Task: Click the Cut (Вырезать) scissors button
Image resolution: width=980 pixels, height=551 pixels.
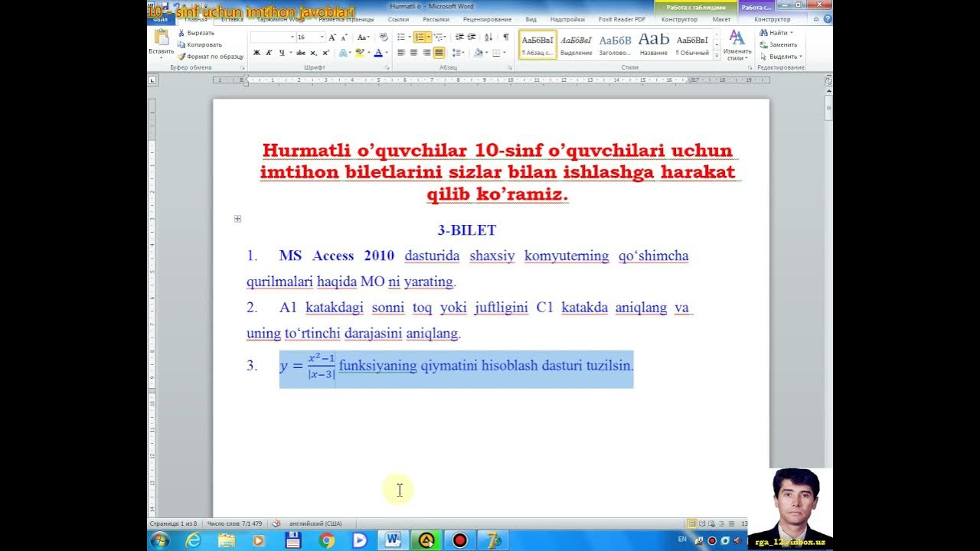Action: [196, 33]
